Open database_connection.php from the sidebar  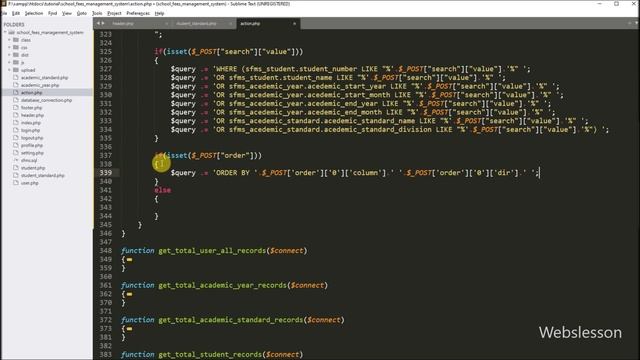pos(46,100)
